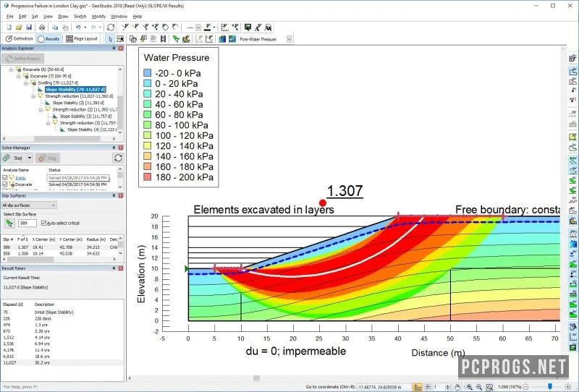This screenshot has width=579, height=392.
Task: Open the Start button dropdown arrow
Action: [30, 158]
